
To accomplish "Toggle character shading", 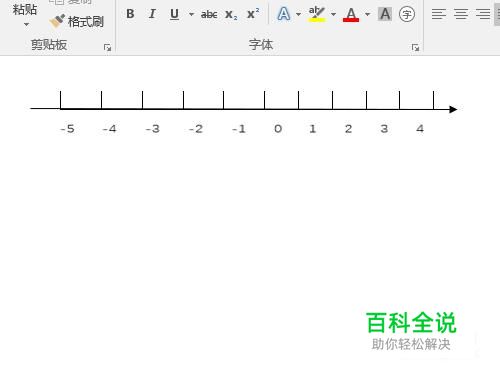I will click(385, 14).
